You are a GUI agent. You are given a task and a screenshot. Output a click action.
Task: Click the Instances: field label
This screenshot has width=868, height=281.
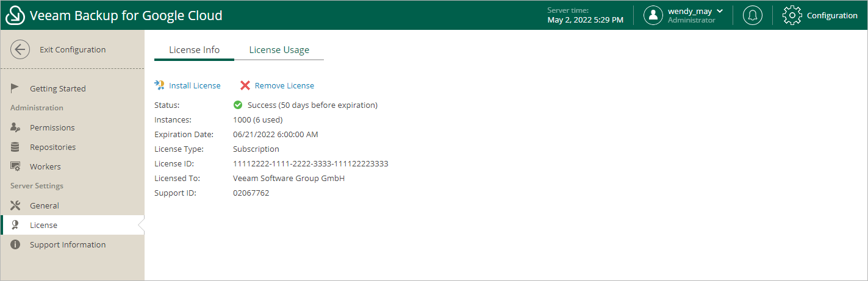[x=173, y=119]
